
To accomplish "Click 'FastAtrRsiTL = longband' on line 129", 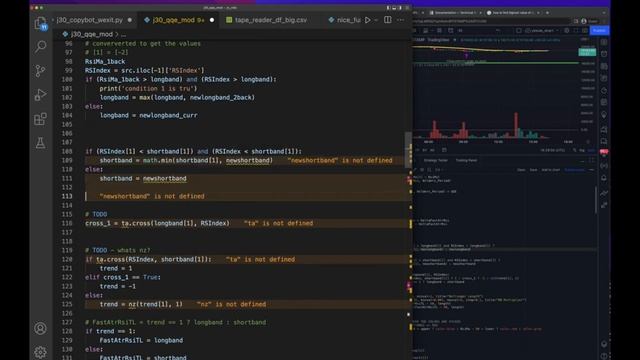I will tap(141, 340).
